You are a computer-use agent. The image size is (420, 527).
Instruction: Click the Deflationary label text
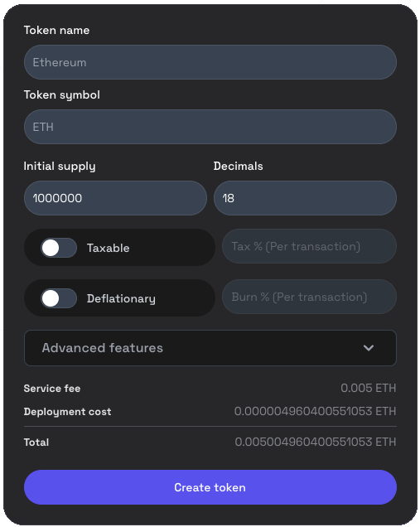[x=121, y=299]
